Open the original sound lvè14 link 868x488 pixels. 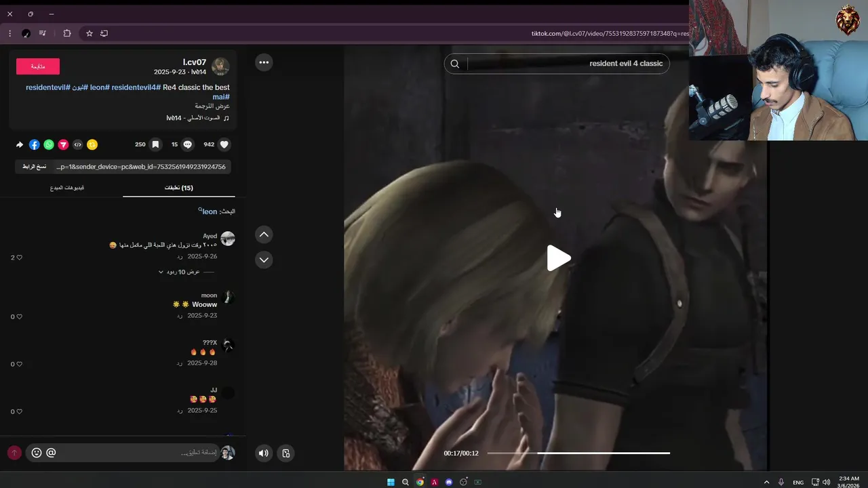pos(198,118)
